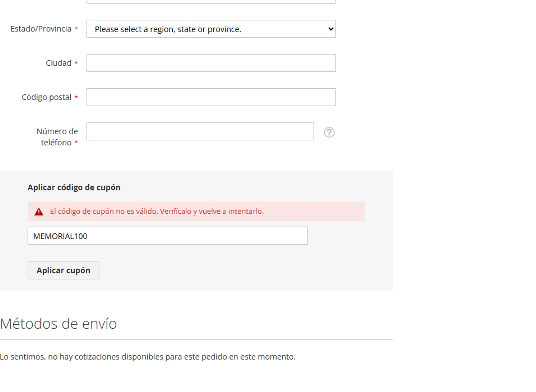Click the region dropdown's chevron arrow
Image resolution: width=536 pixels, height=392 pixels.
click(x=331, y=29)
